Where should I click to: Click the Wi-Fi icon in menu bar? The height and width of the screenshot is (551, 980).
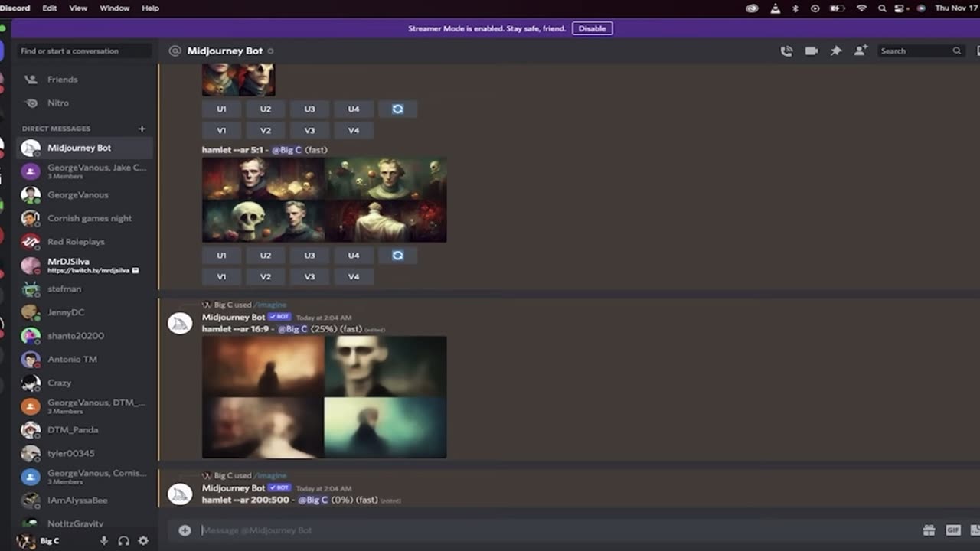[x=861, y=8]
